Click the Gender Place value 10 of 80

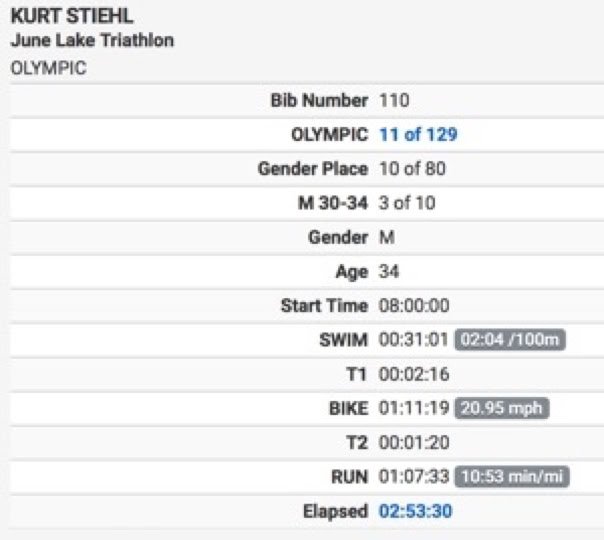click(x=413, y=169)
